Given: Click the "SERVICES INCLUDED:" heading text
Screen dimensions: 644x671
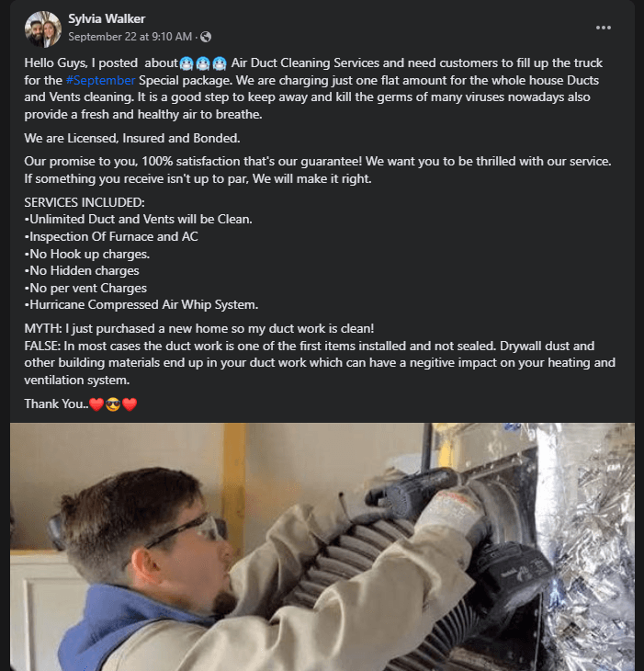Looking at the screenshot, I should [x=85, y=202].
